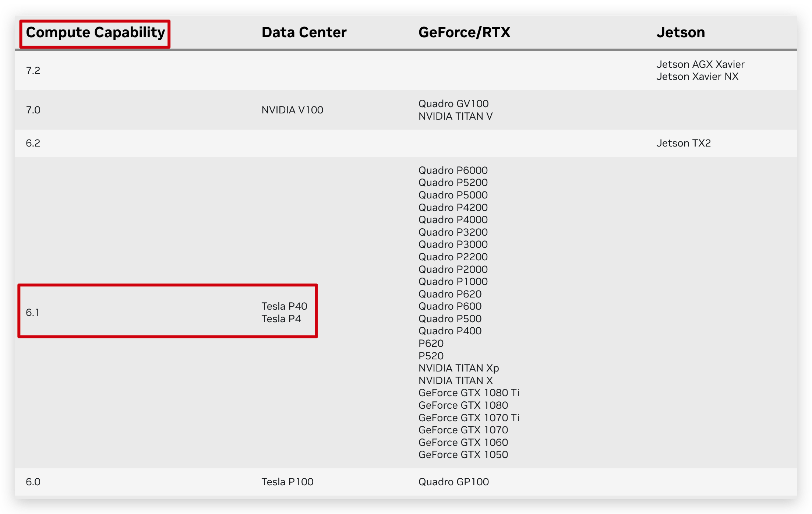
Task: Click the GeForce GTX 1080 Ti entry
Action: click(x=469, y=393)
